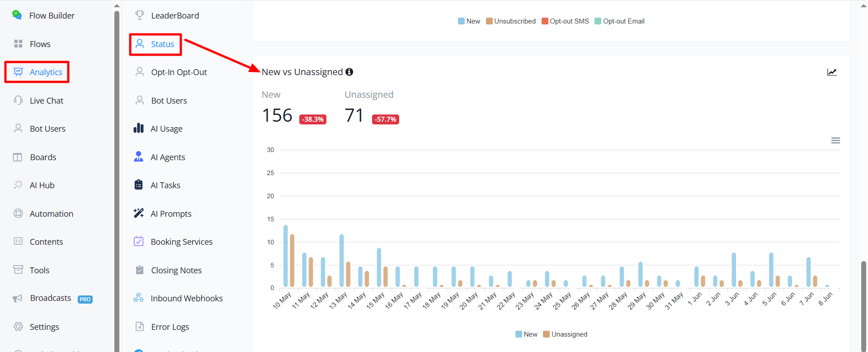This screenshot has width=868, height=352.
Task: Click the Booking Services calendar icon
Action: pyautogui.click(x=138, y=242)
